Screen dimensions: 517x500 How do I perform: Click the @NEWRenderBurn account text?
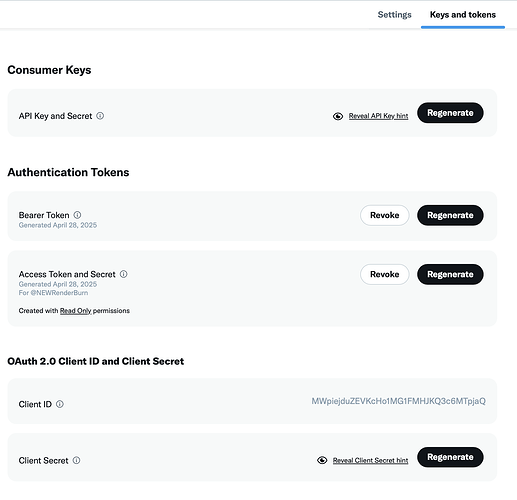pos(59,293)
